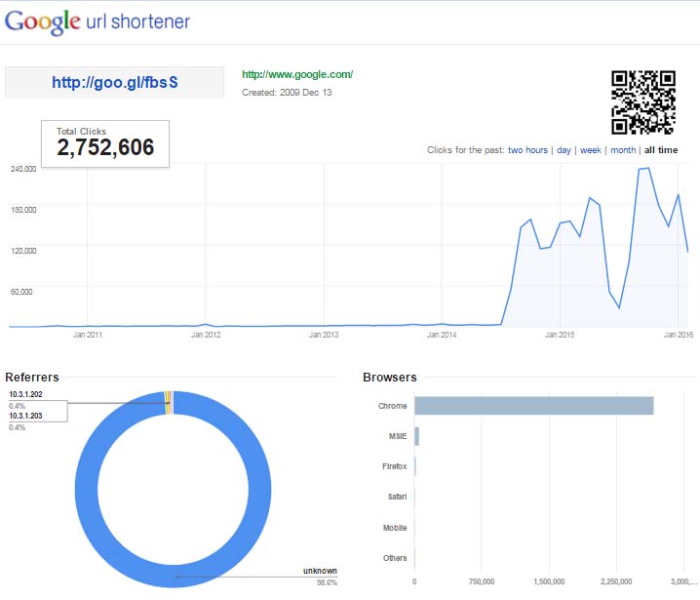Image resolution: width=700 pixels, height=600 pixels.
Task: Click the Others browser label
Action: (395, 558)
